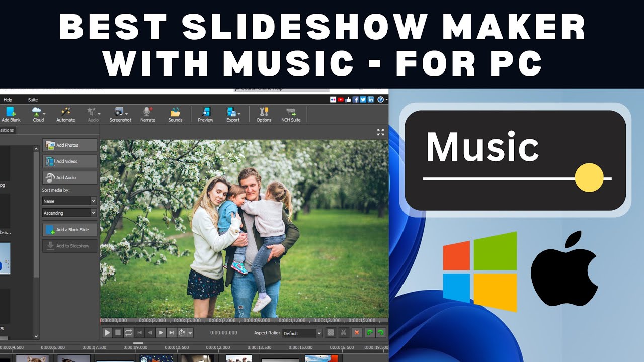Start recording with the Narrate microphone icon
The width and height of the screenshot is (644, 362).
pyautogui.click(x=147, y=111)
